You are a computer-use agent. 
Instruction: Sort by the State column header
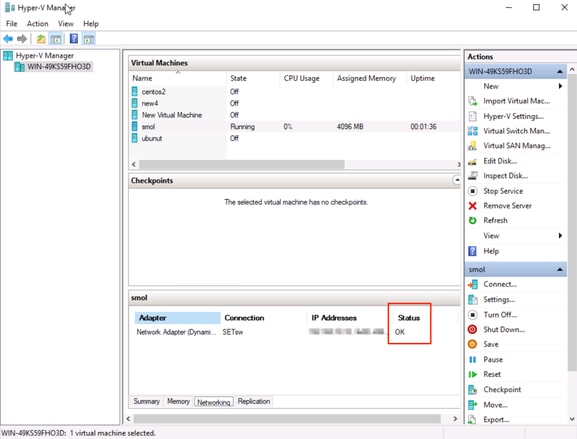click(x=252, y=78)
